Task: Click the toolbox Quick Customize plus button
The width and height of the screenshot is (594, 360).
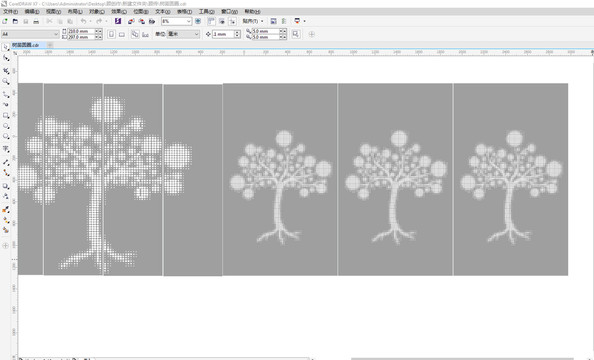Action: (5, 245)
